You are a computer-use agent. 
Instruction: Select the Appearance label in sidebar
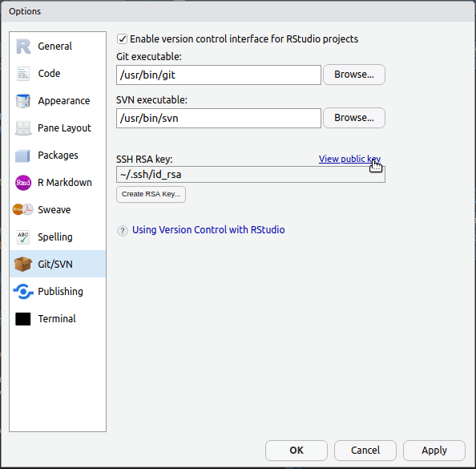(64, 101)
